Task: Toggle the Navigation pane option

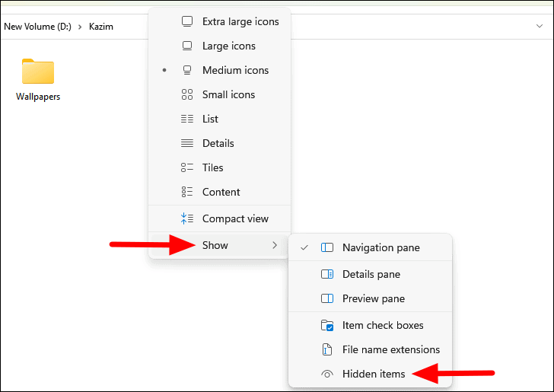Action: coord(380,247)
